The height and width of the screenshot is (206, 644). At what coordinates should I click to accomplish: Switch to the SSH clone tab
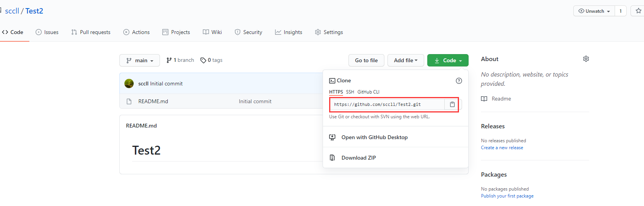tap(350, 92)
